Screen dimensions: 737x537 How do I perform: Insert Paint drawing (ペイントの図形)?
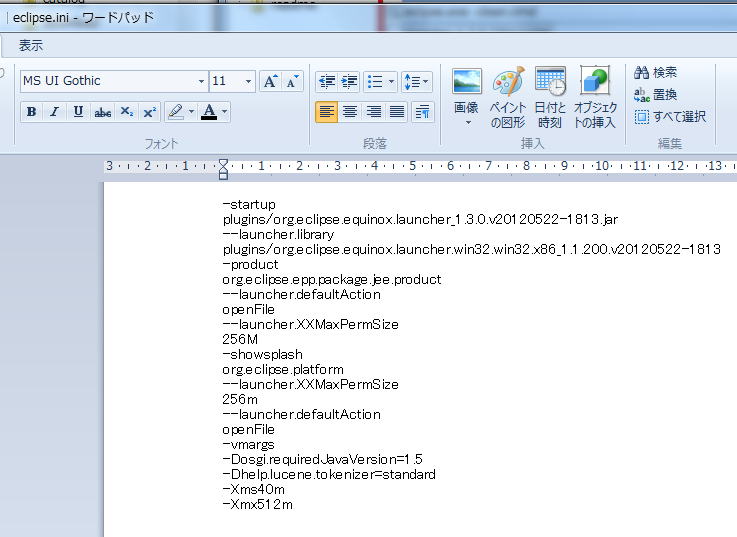point(508,97)
